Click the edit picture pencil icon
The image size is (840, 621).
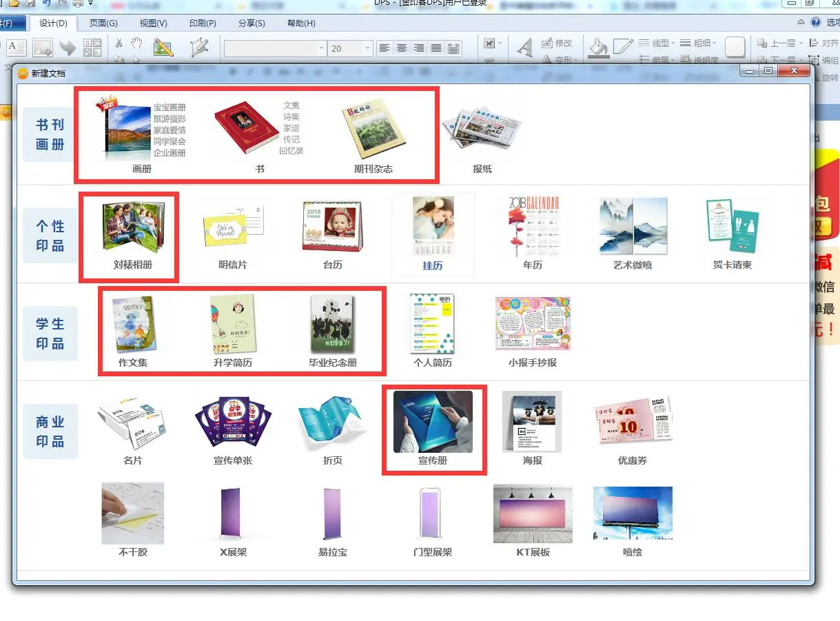(x=163, y=47)
